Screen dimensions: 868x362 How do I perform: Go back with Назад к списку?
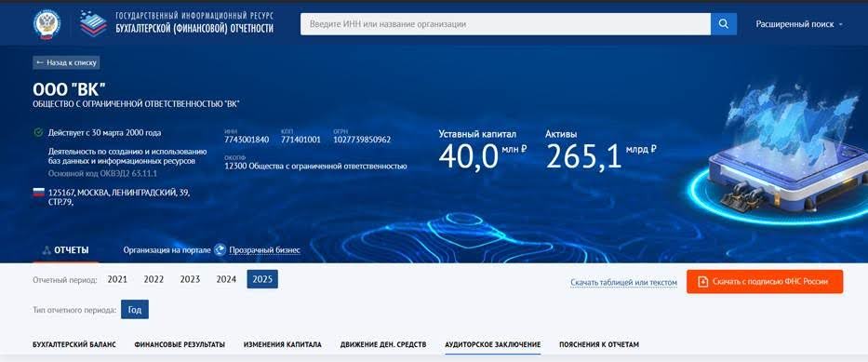66,63
